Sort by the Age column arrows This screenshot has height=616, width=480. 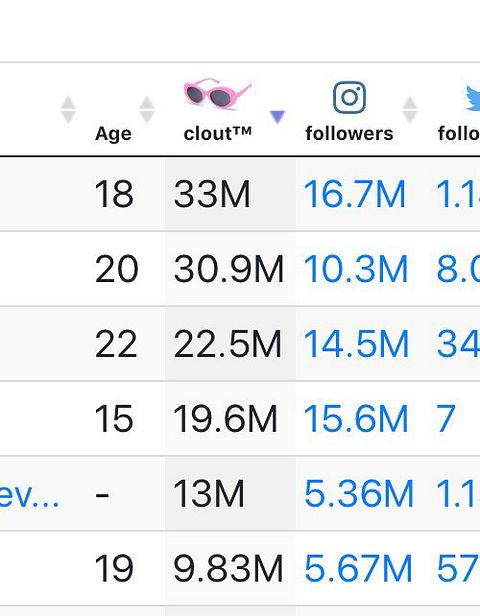[147, 110]
